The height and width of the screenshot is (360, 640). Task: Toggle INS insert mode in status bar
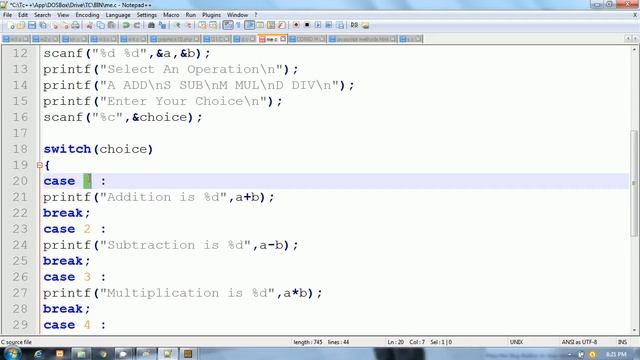[622, 342]
